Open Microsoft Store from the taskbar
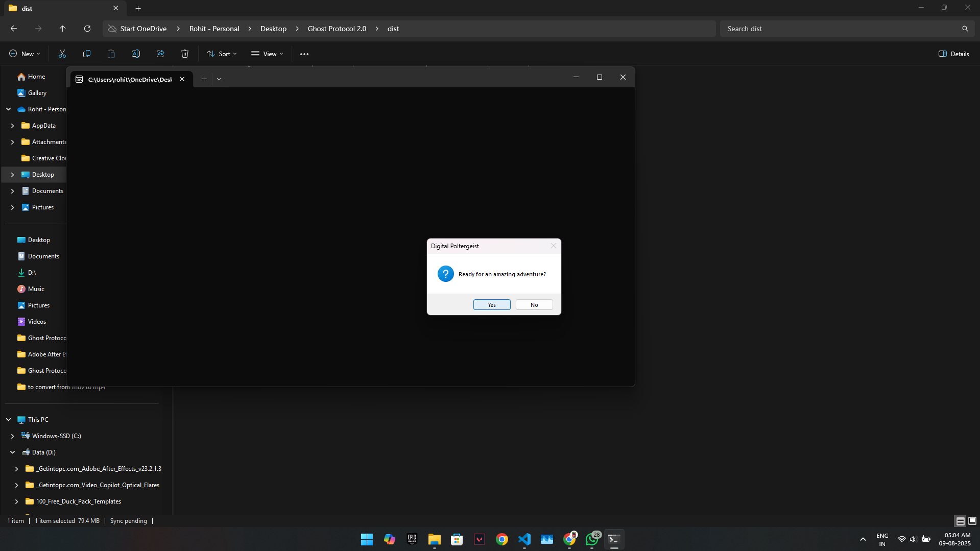 457,539
